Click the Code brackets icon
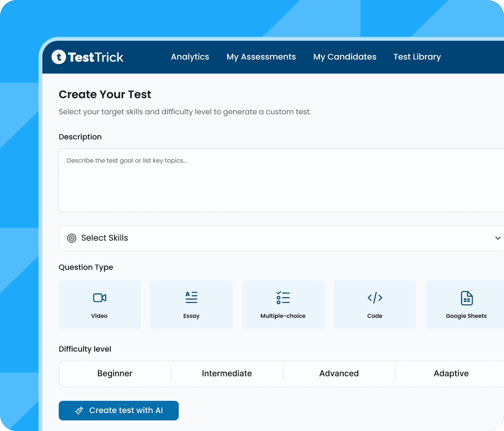The width and height of the screenshot is (504, 431). pyautogui.click(x=375, y=298)
